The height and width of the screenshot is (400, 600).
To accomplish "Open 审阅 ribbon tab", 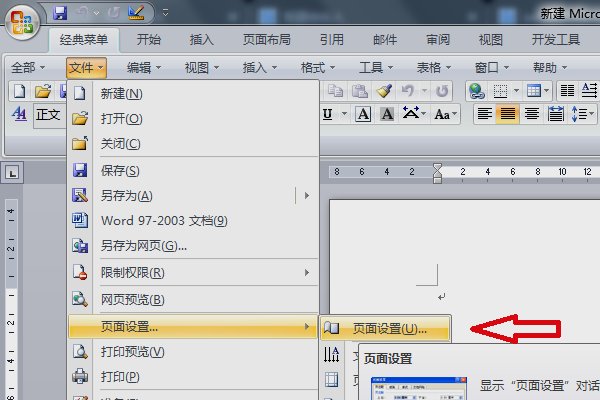I will click(438, 39).
